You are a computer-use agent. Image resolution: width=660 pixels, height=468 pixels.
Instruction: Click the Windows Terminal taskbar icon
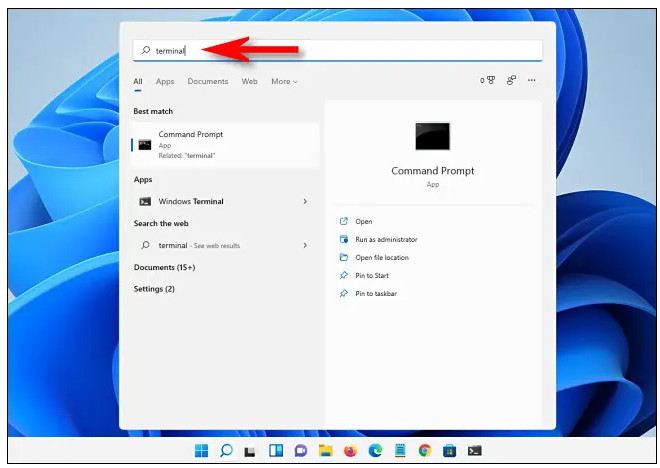click(x=475, y=450)
